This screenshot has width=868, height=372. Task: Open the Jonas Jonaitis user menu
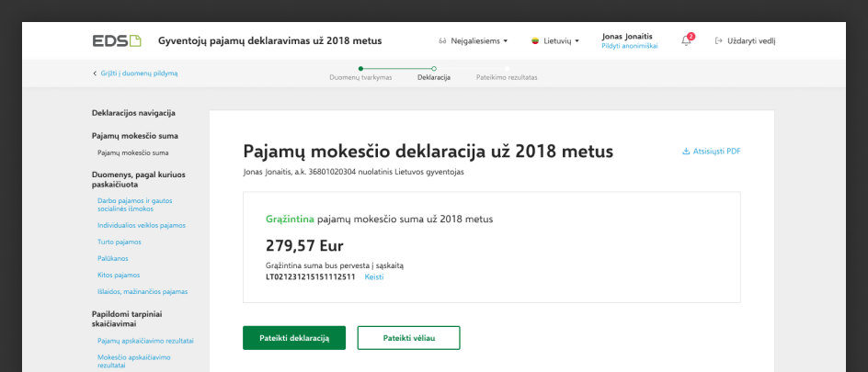[627, 37]
